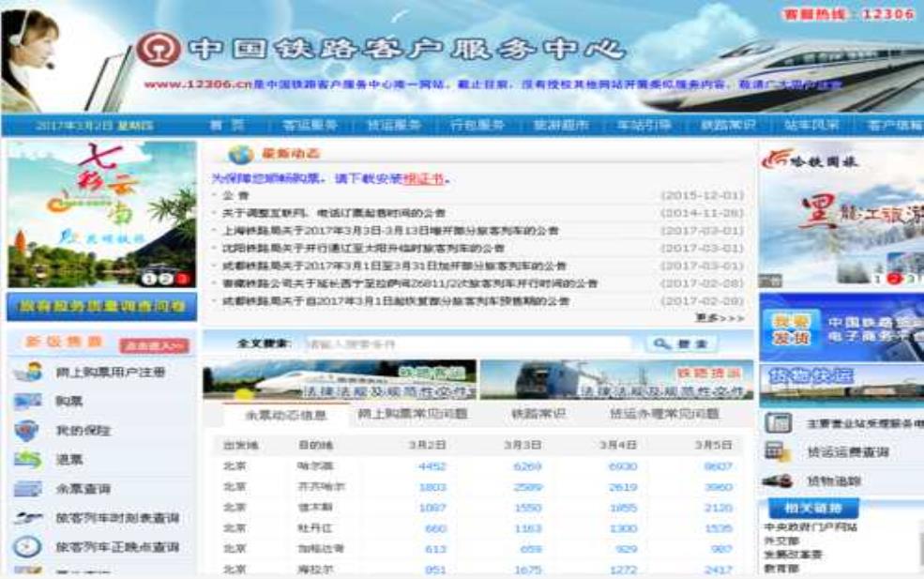
Task: Click ticket count 4452 for 北京-哈尔滨
Action: tap(432, 466)
